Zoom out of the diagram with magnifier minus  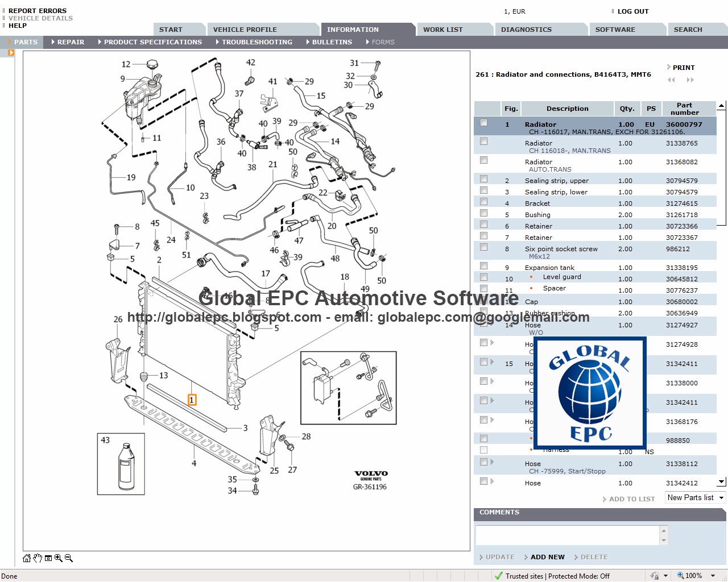click(x=69, y=558)
